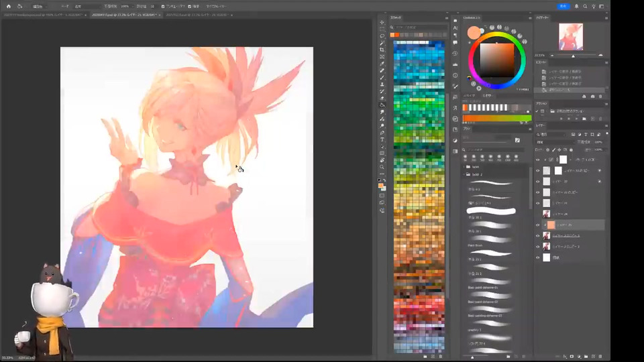The height and width of the screenshot is (362, 644).
Task: Hide the bottom white background layer
Action: tap(537, 257)
